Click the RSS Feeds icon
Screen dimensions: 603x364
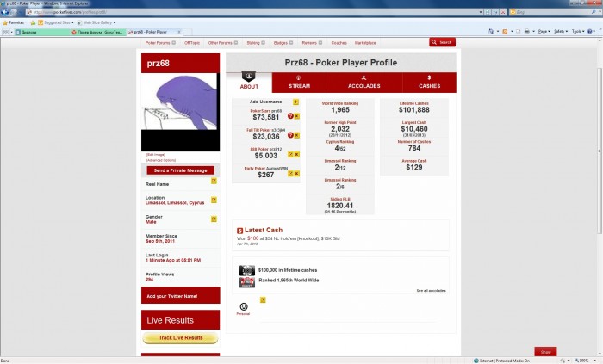(x=505, y=32)
